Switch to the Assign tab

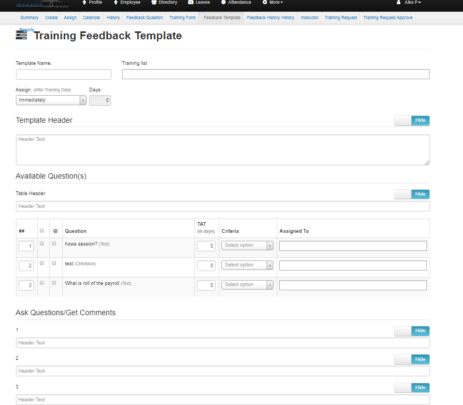point(70,18)
